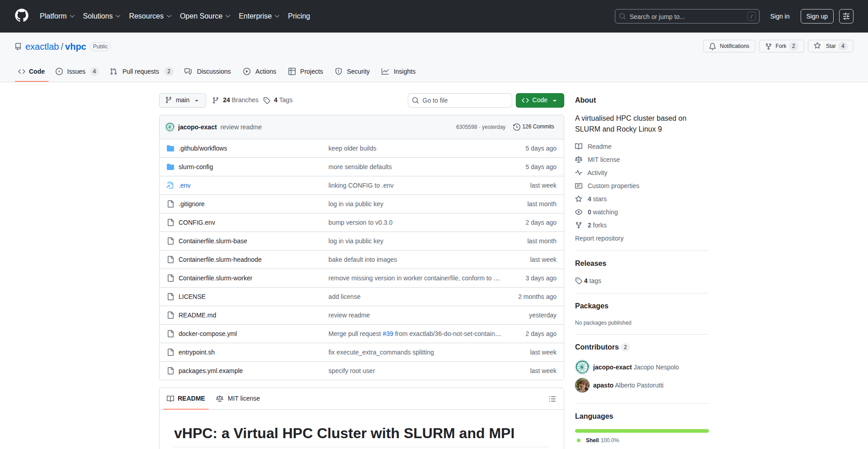Expand the green Code dropdown
This screenshot has width=868, height=449.
(539, 100)
